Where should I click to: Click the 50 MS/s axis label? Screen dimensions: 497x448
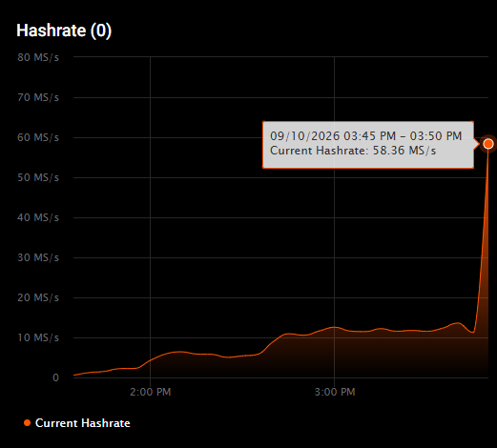click(38, 177)
